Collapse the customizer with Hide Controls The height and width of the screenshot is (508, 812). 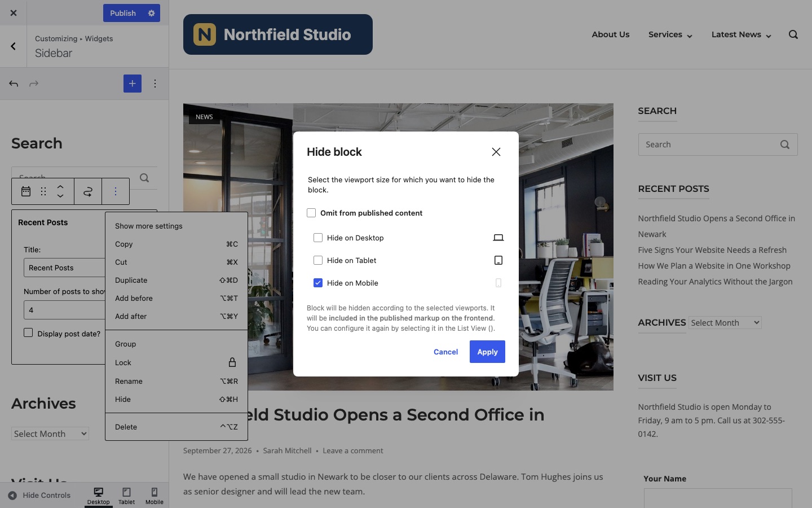(x=39, y=496)
